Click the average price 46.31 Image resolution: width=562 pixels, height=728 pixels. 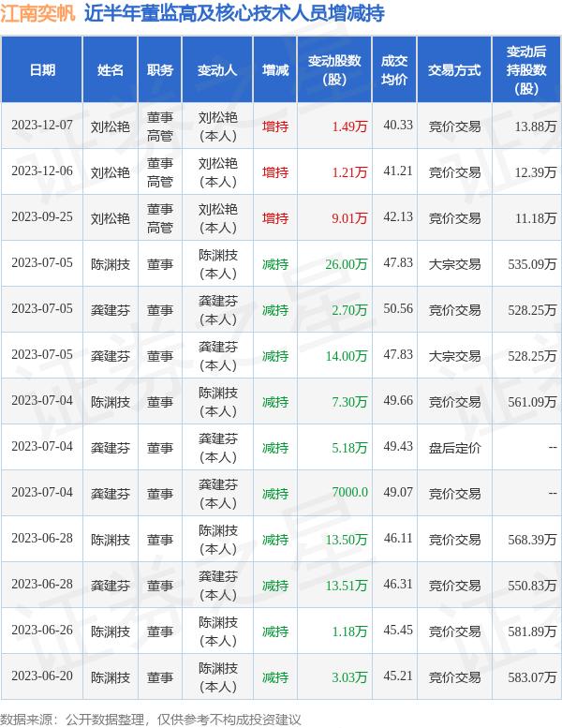tap(398, 585)
